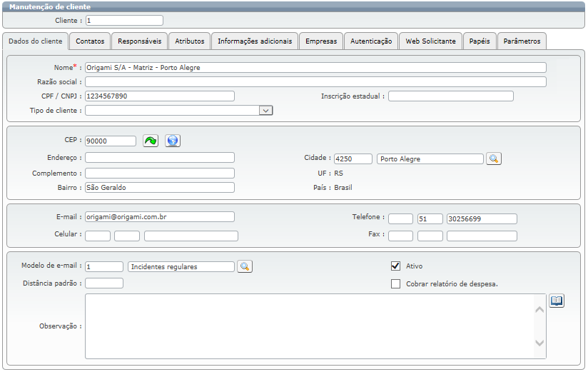Click Telefone area code field 51
This screenshot has height=372, width=588.
pyautogui.click(x=430, y=219)
